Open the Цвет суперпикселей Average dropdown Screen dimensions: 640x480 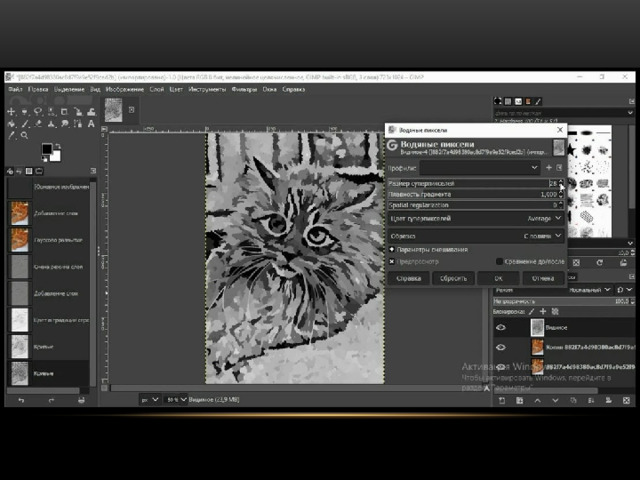[x=476, y=219]
